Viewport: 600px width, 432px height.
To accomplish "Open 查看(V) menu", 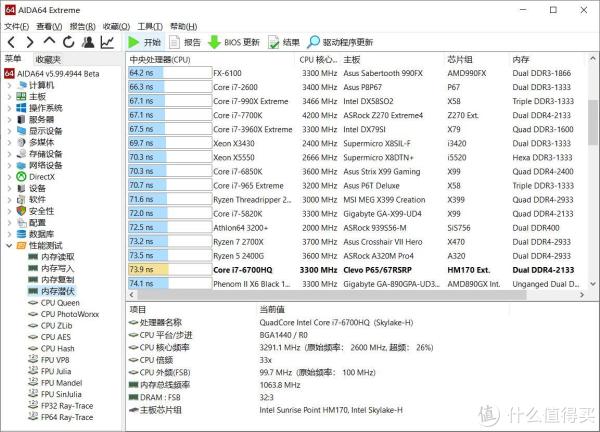I will coord(49,26).
